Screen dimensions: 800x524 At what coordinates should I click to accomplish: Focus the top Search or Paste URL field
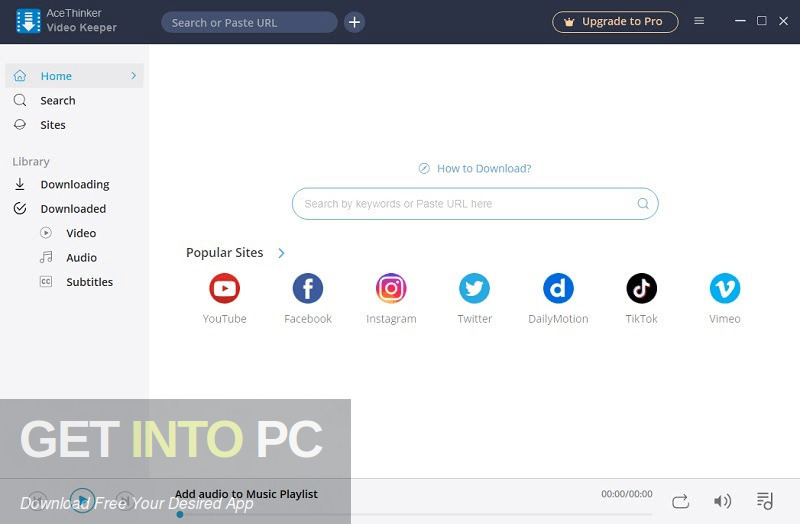coord(249,22)
